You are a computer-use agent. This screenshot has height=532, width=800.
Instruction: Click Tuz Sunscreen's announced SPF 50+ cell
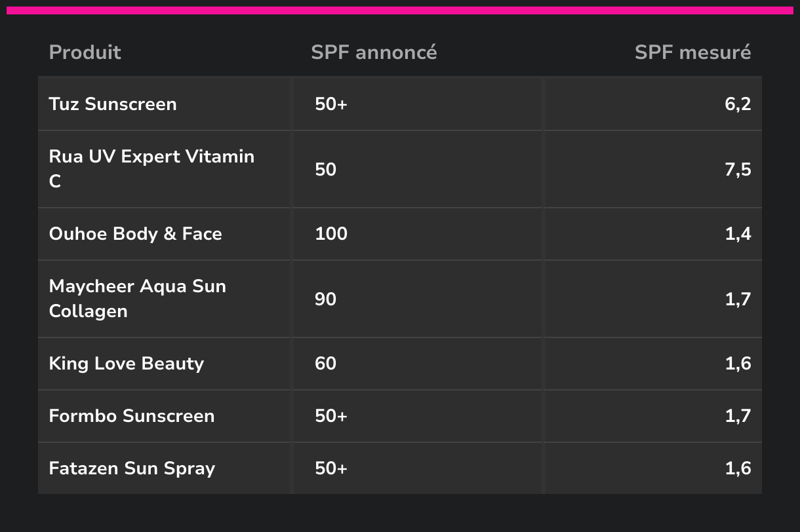point(331,104)
